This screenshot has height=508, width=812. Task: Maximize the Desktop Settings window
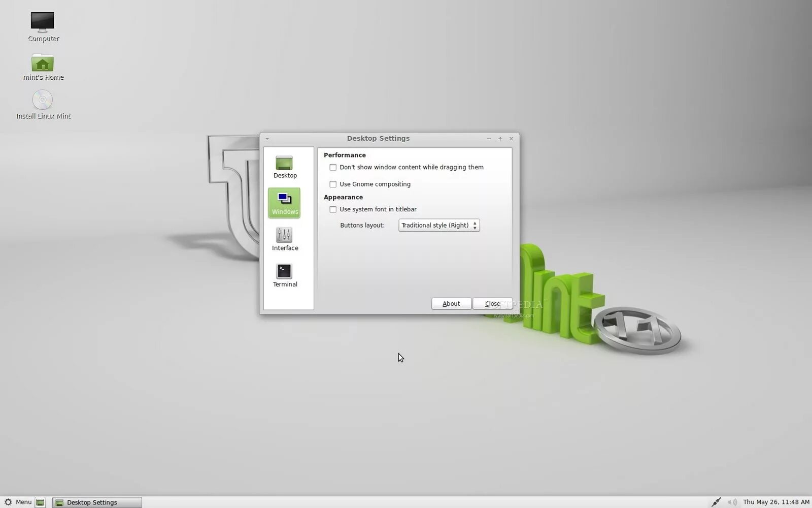point(500,138)
